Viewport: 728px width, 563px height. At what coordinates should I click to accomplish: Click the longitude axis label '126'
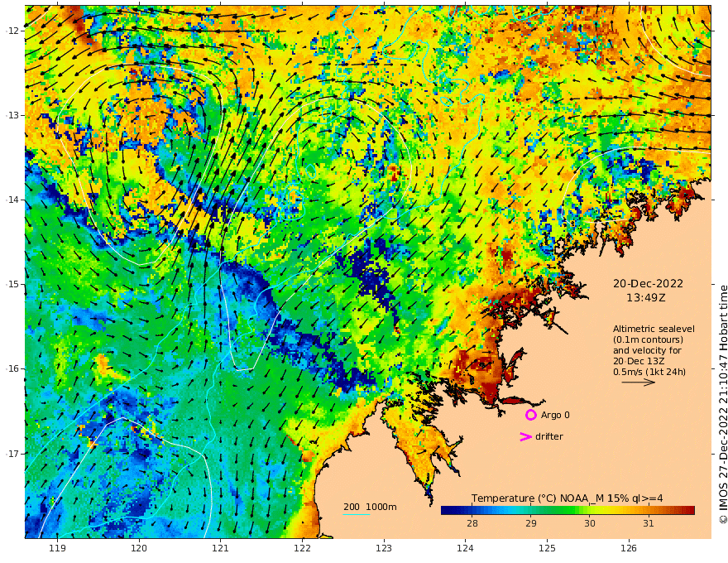[x=629, y=549]
